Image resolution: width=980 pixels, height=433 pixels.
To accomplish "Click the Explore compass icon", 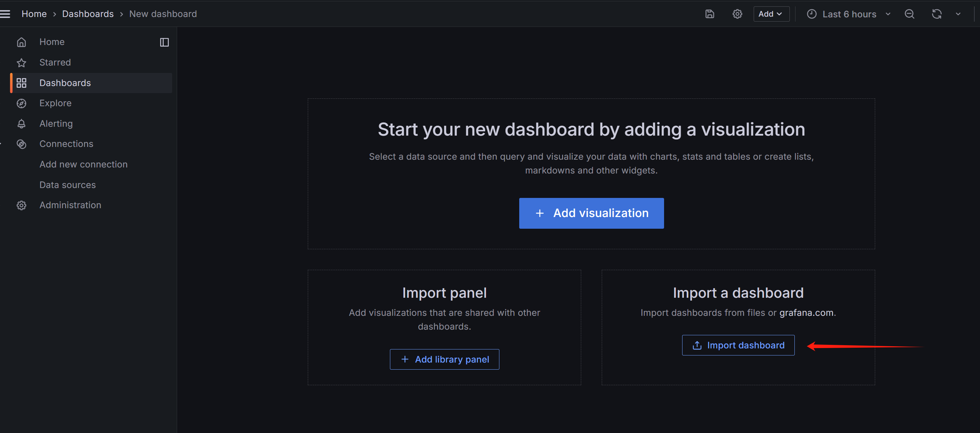I will point(22,103).
